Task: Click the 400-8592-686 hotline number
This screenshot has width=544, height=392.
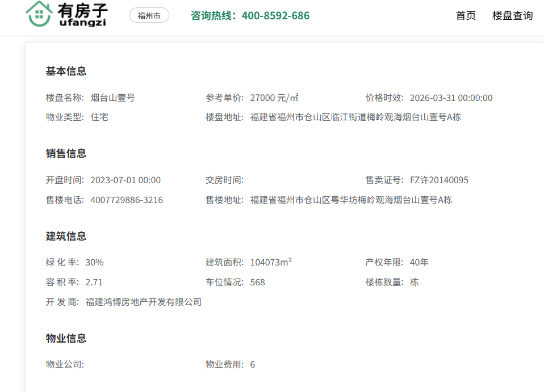Action: (x=275, y=16)
